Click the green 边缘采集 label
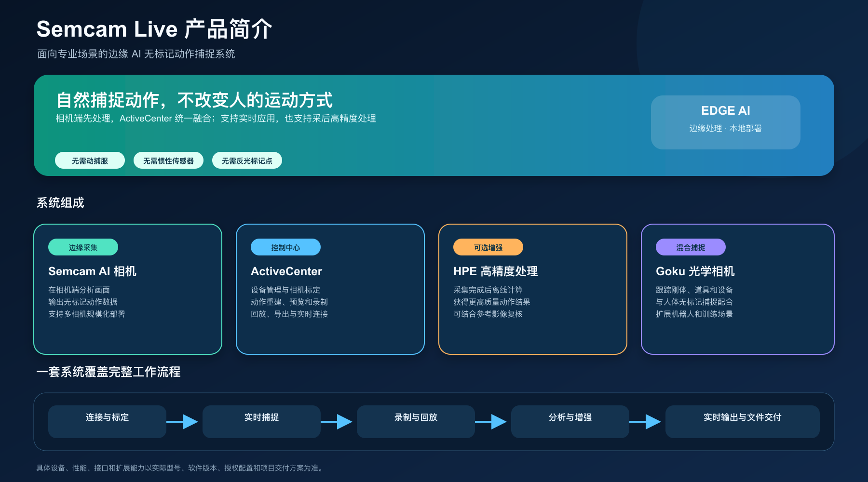The width and height of the screenshot is (868, 482). tap(83, 247)
